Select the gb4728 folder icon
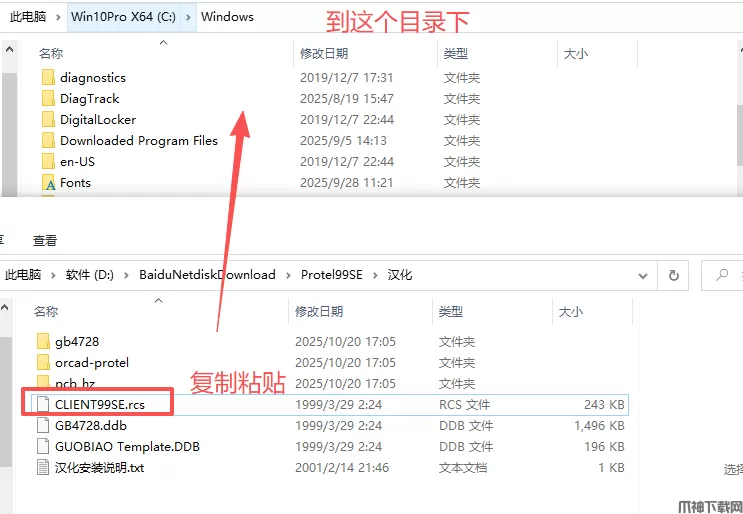Viewport: 743px width, 514px height. (43, 341)
